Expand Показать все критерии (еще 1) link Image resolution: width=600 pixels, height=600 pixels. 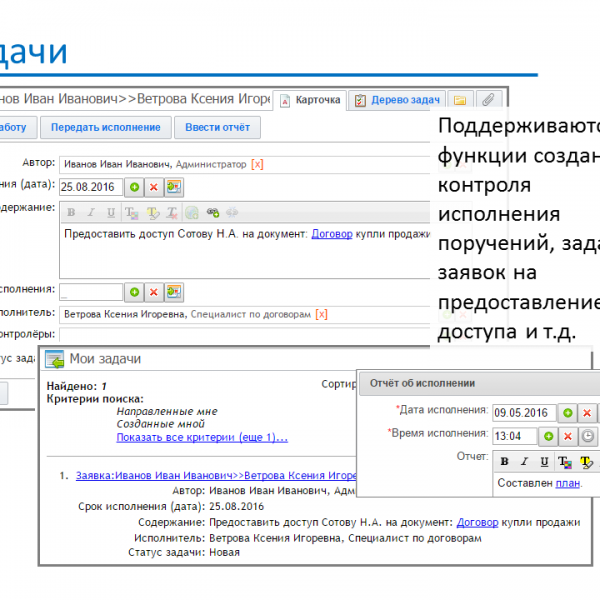(202, 437)
